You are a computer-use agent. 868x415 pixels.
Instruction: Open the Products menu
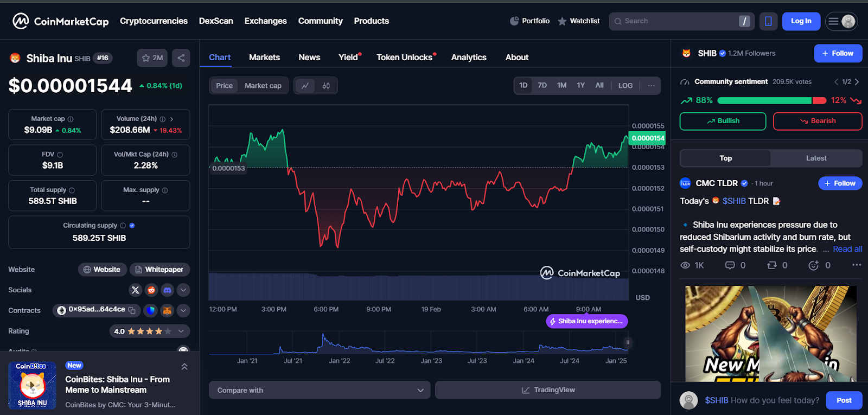pyautogui.click(x=372, y=21)
